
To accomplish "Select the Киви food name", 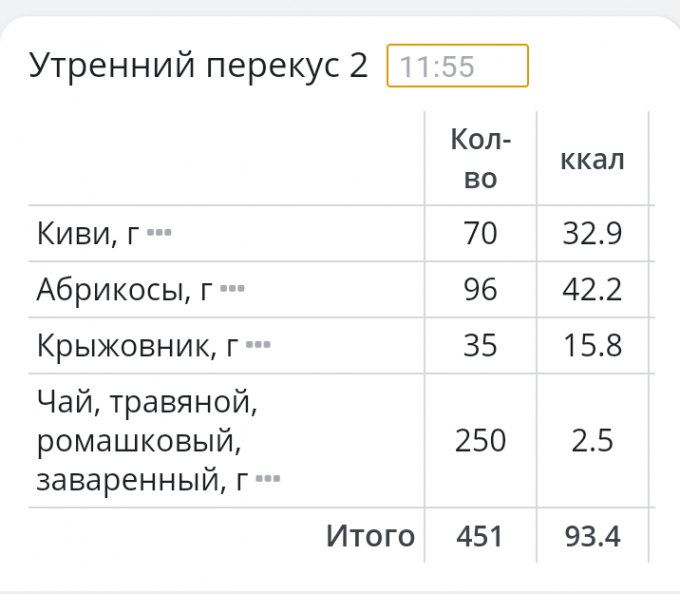I will pos(86,234).
